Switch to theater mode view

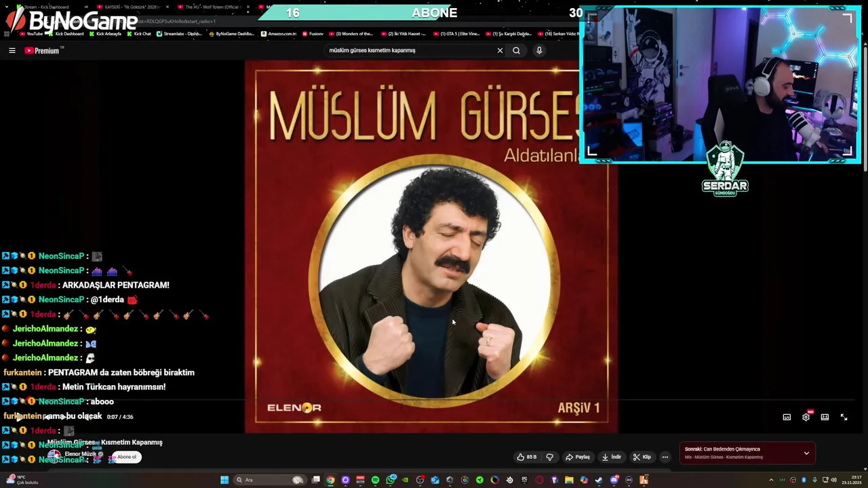(825, 417)
